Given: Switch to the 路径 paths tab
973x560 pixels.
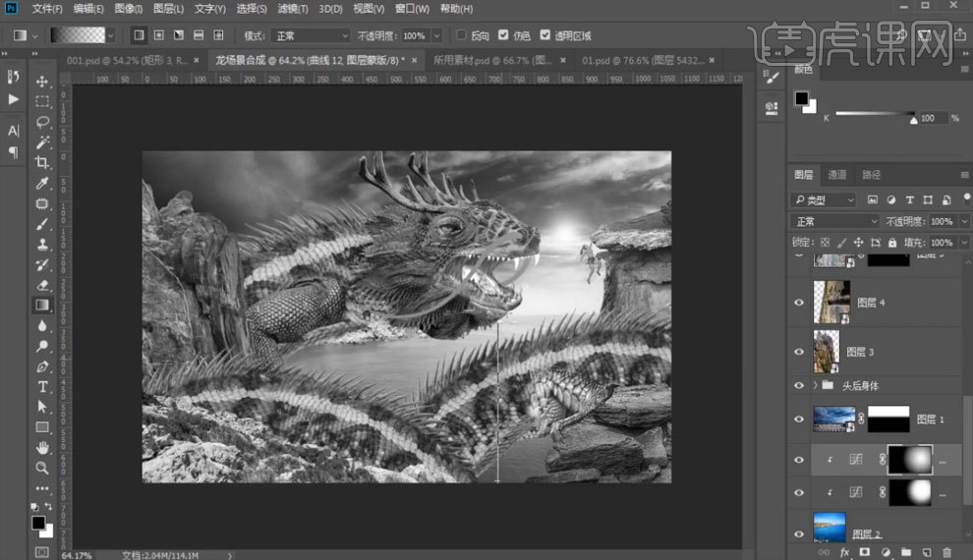Looking at the screenshot, I should coord(871,175).
